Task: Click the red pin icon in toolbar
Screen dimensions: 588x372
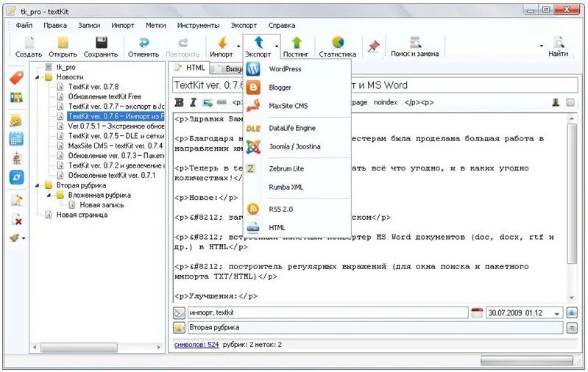Action: [x=374, y=44]
